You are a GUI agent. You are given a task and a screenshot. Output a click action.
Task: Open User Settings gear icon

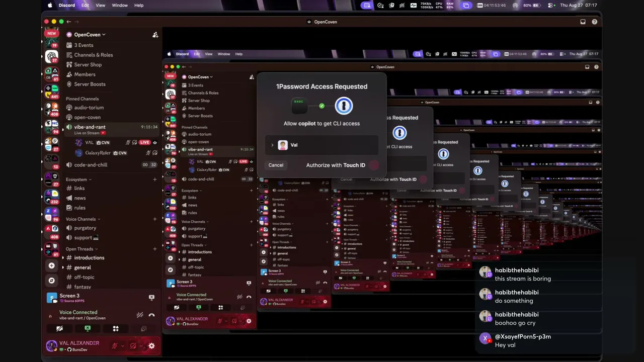click(151, 346)
